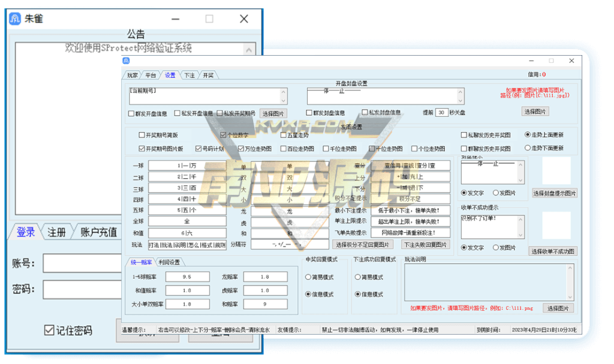Click scroll up arrow in 开盘封盘 停止 textbox
The height and width of the screenshot is (364, 614).
point(460,92)
